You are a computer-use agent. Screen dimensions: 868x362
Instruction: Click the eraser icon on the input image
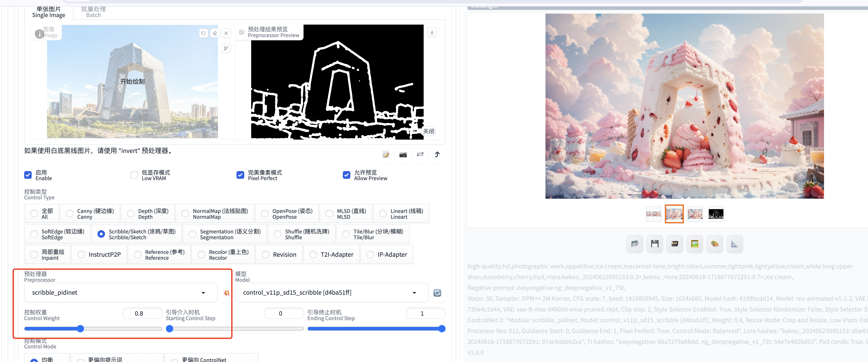(215, 33)
